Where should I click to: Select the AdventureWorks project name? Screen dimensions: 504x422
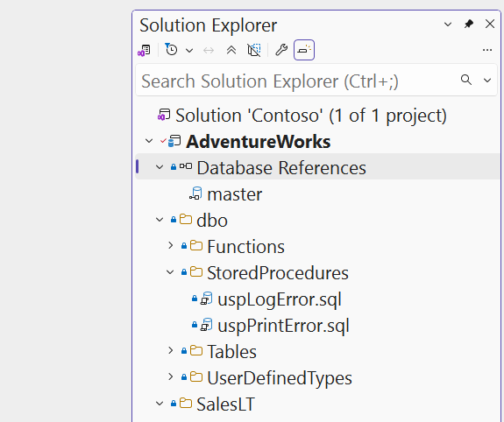pos(258,142)
